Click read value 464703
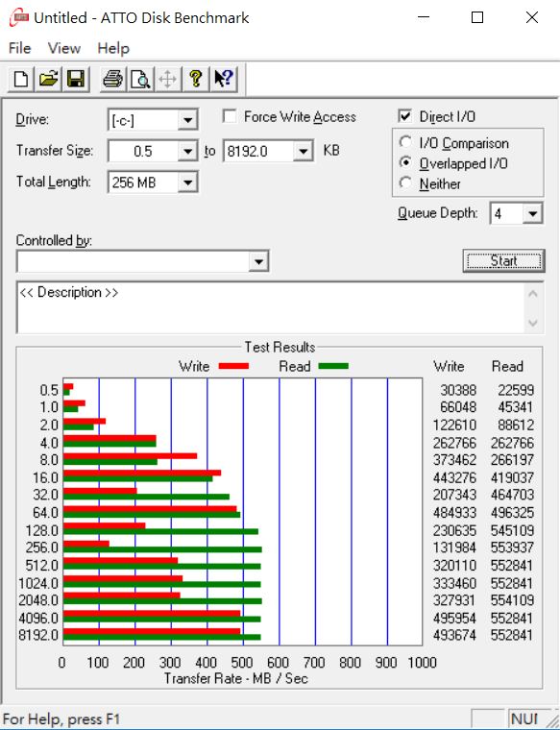Image resolution: width=560 pixels, height=730 pixels. point(512,495)
